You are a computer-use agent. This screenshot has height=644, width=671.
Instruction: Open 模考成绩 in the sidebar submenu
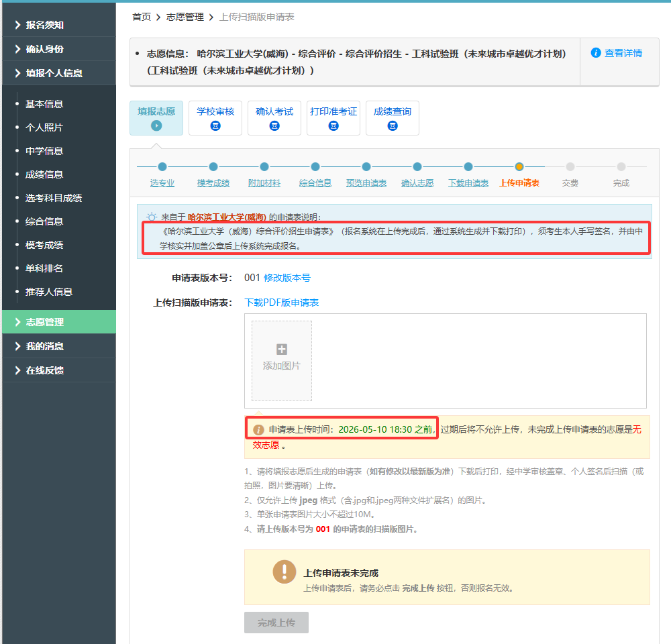pyautogui.click(x=44, y=246)
